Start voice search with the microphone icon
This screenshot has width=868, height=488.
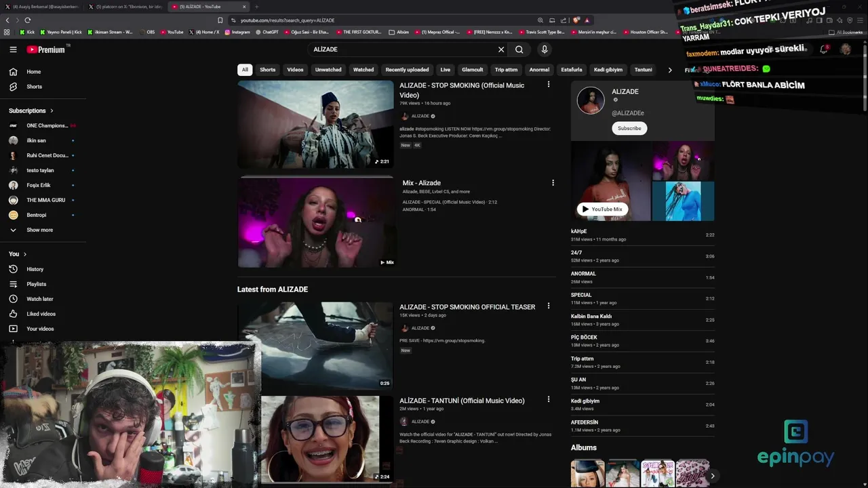tap(544, 49)
